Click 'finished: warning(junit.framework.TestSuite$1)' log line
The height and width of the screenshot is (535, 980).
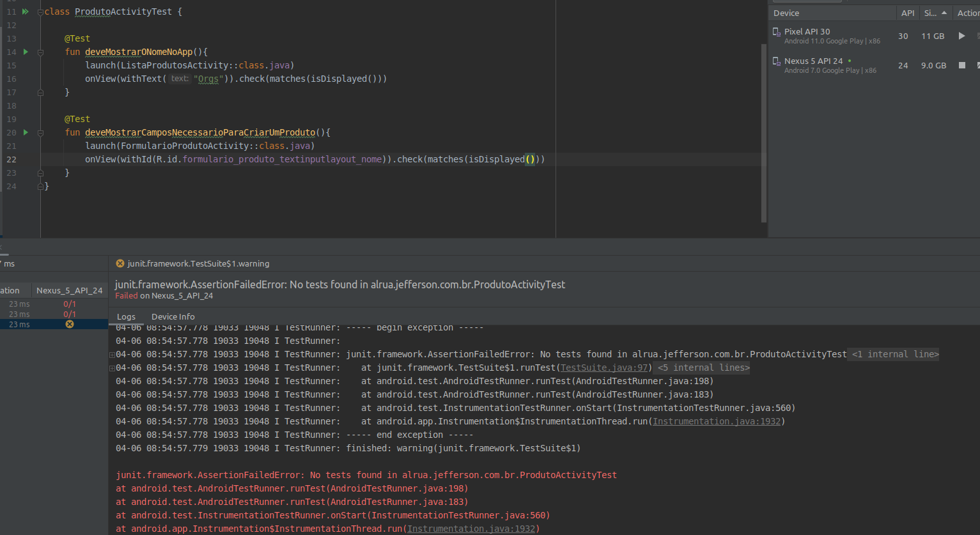348,448
